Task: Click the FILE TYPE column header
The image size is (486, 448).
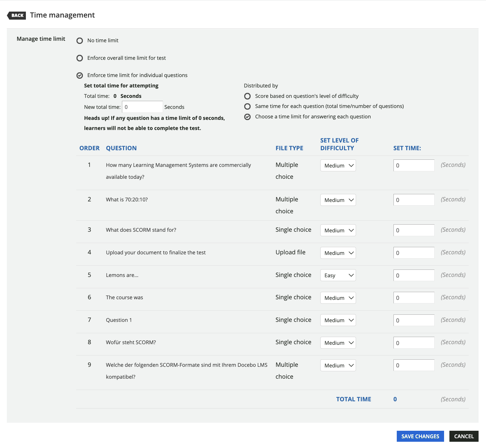Action: pos(289,148)
